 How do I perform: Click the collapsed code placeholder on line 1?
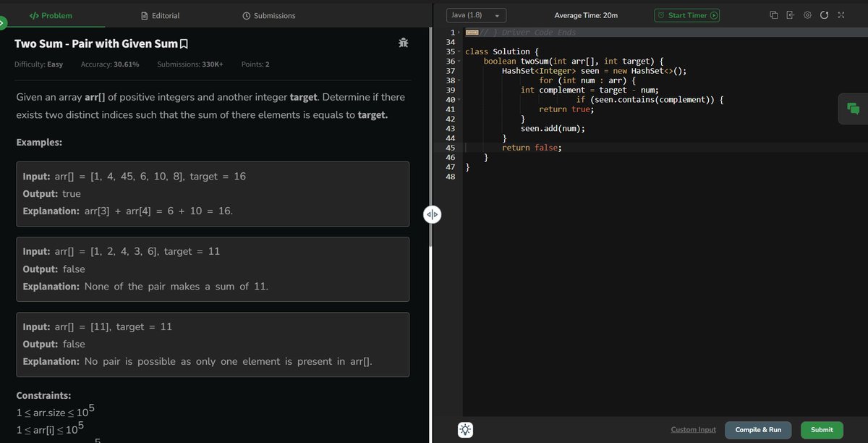pos(472,33)
